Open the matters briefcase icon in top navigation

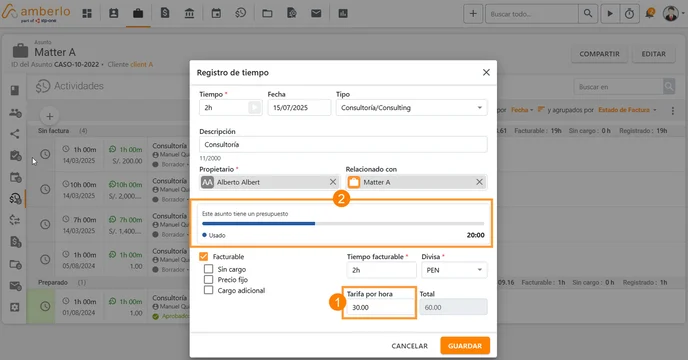click(138, 14)
